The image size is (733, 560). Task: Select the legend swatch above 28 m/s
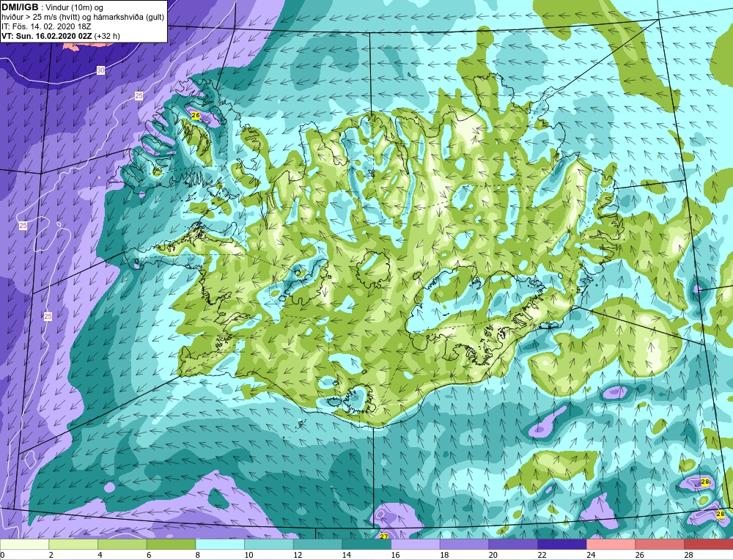[x=709, y=545]
